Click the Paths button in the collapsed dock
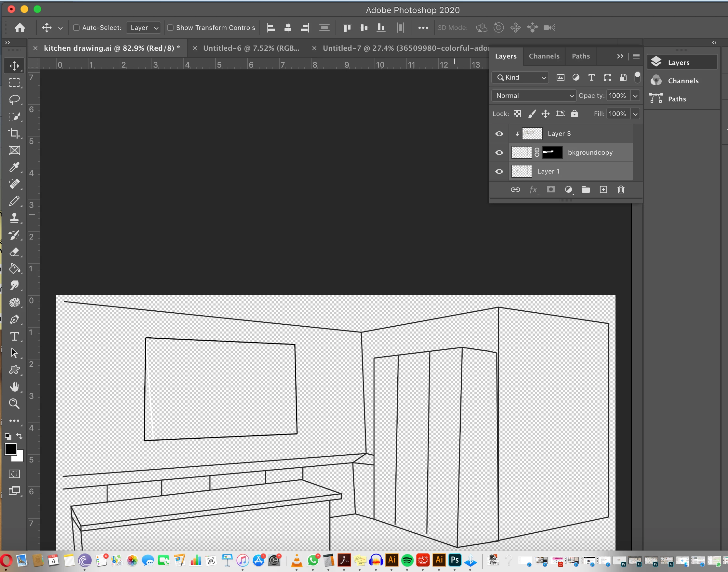Screen dimensions: 728x572 click(x=676, y=99)
